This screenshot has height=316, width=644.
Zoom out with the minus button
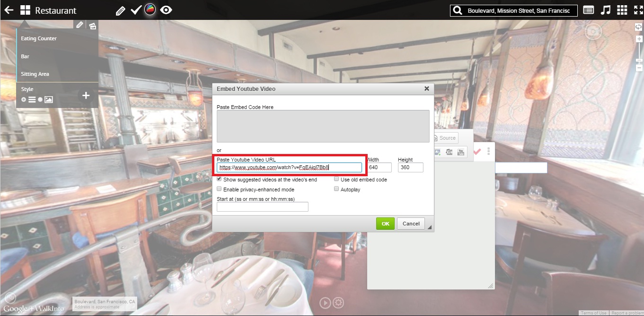click(x=639, y=68)
